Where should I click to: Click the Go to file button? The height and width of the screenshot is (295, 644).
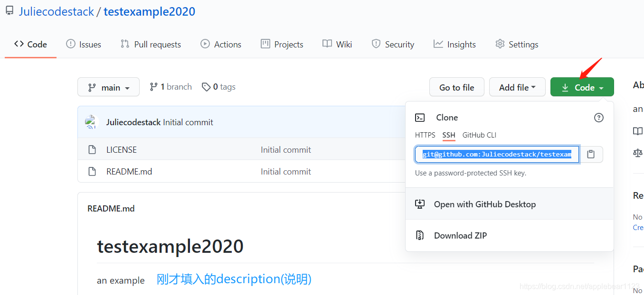(x=456, y=87)
